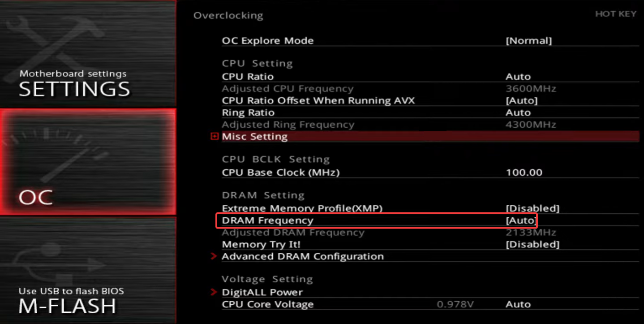Toggle Memory Try It! Disabled value

pyautogui.click(x=532, y=244)
